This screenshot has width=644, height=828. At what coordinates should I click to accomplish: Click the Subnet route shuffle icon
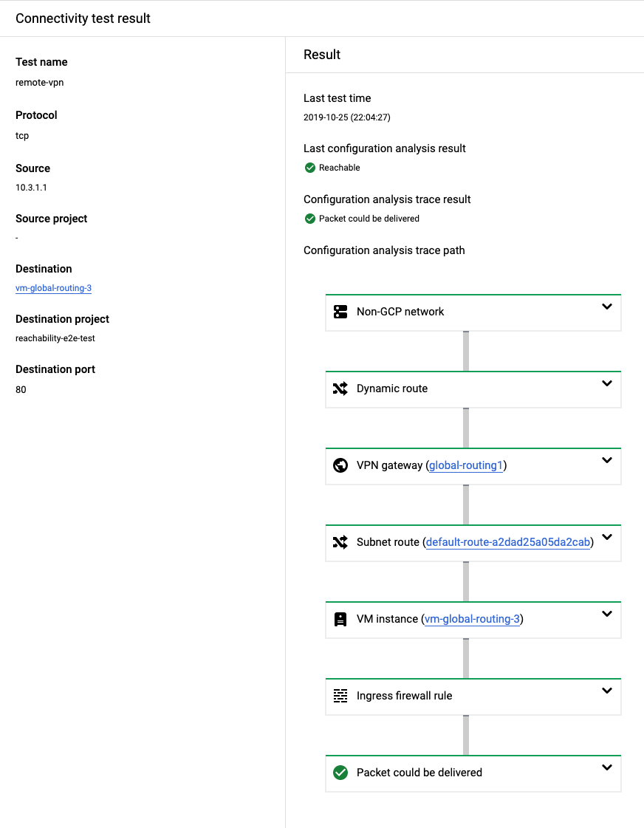pos(340,542)
